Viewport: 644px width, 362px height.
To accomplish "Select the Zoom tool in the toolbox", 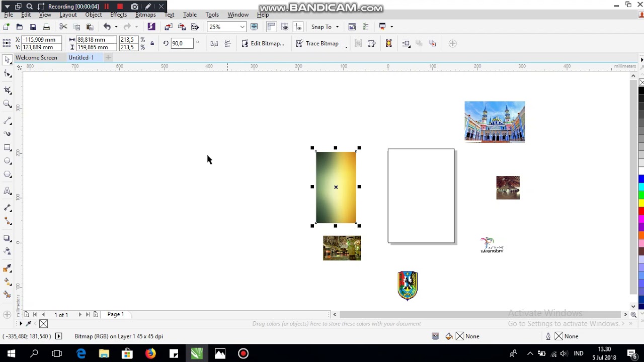I will (8, 104).
